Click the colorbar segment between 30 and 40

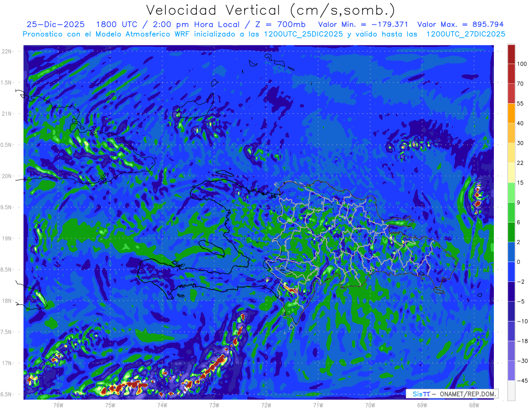pyautogui.click(x=511, y=133)
